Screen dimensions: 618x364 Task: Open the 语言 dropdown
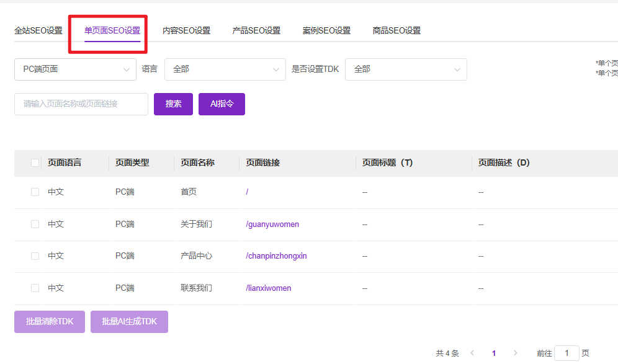[x=225, y=69]
